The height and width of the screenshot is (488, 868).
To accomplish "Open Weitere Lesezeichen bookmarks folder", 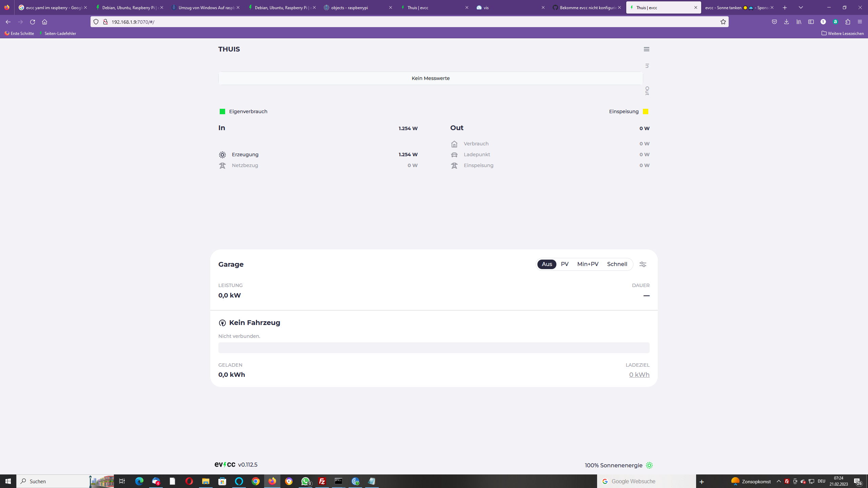I will 843,33.
